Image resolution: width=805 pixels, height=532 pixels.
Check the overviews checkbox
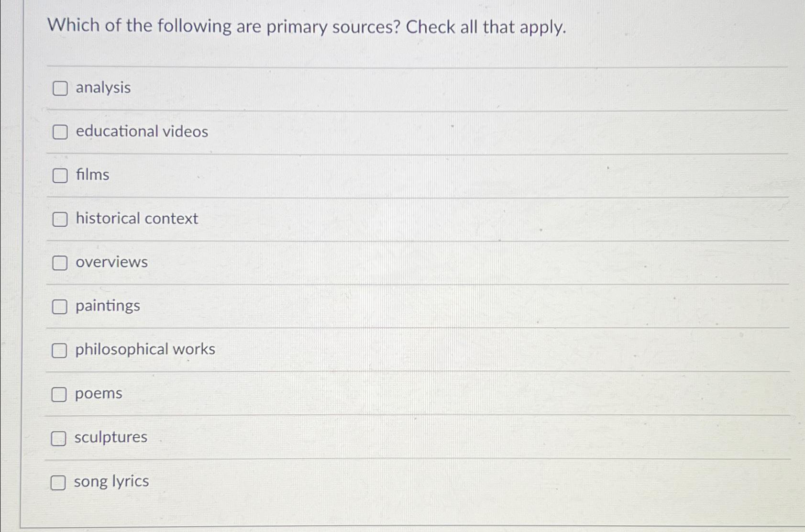(x=60, y=263)
